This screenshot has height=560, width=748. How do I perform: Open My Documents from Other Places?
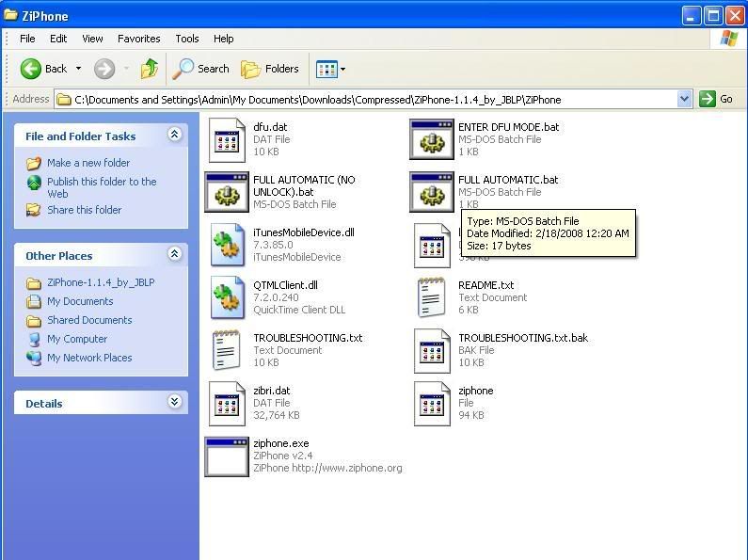click(x=80, y=301)
